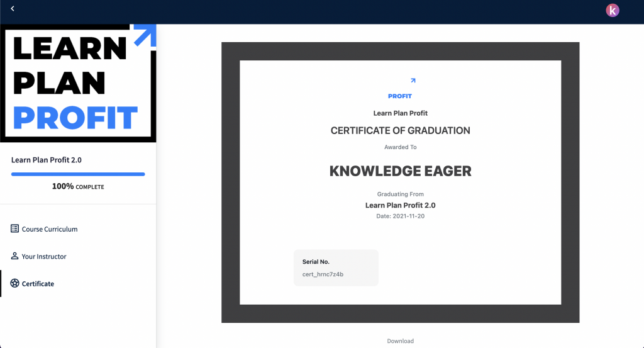Click 'Learn Plan Profit 2.0' on the certificate
Screen dimensions: 644x348
pos(401,205)
